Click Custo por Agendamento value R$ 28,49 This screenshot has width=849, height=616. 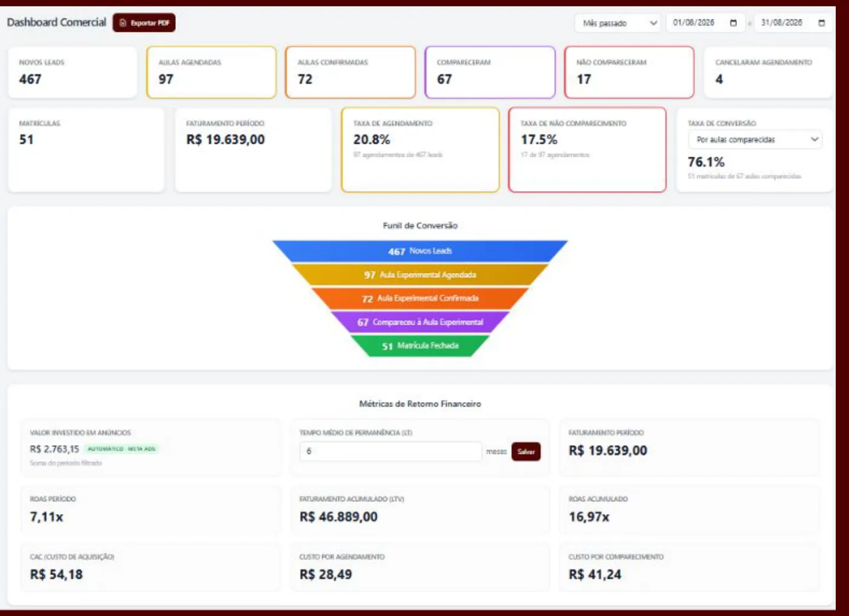(326, 575)
